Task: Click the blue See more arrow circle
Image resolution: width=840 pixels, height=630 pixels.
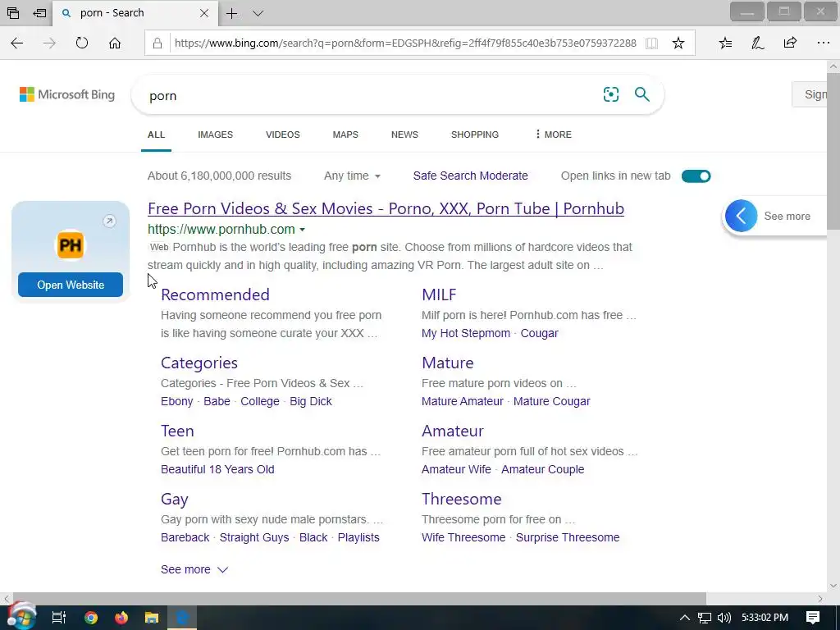Action: [x=741, y=216]
